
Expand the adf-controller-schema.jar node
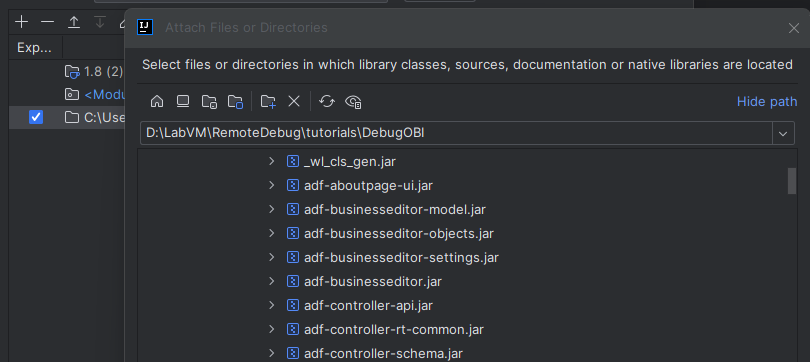[x=271, y=353]
